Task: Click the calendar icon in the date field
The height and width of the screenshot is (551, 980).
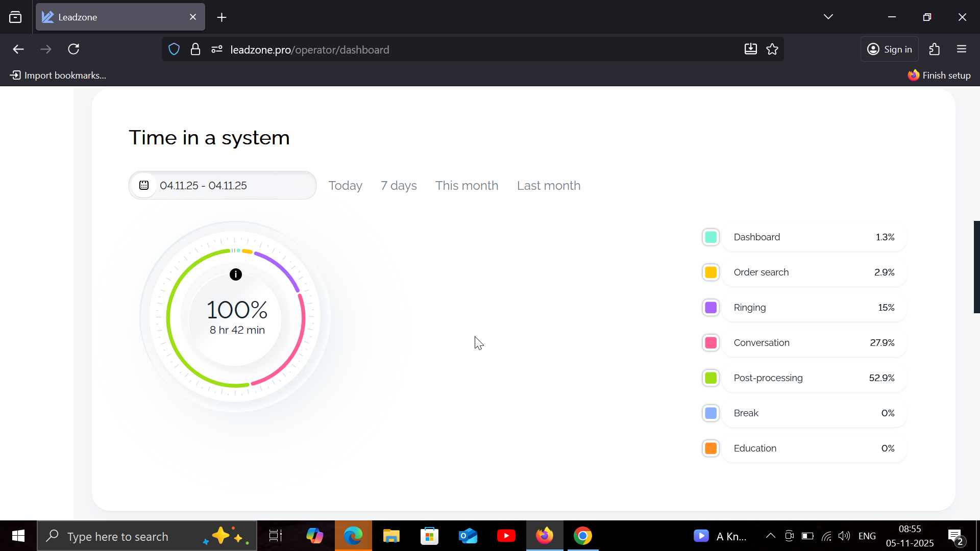Action: (144, 185)
